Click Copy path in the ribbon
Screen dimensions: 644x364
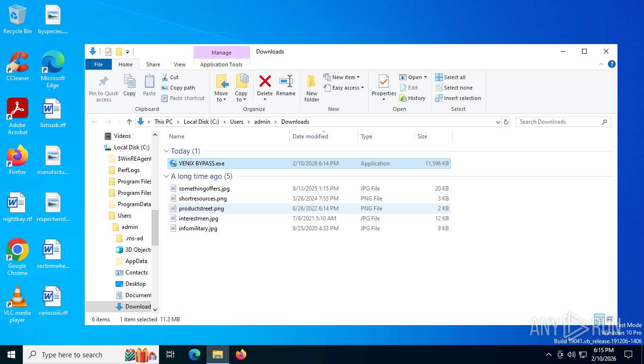click(x=178, y=88)
